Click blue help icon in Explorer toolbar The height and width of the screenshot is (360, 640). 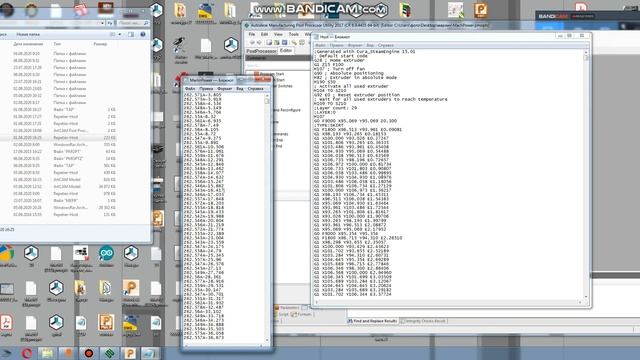click(x=143, y=35)
